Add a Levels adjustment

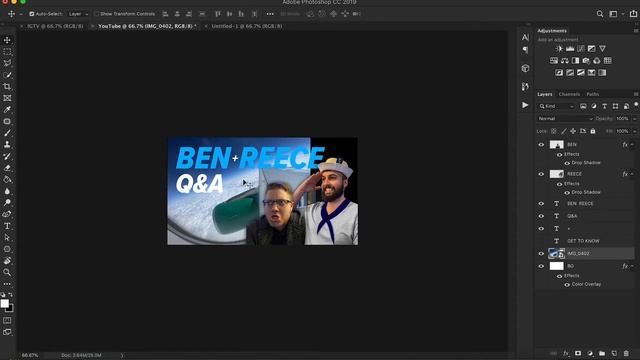tap(570, 49)
